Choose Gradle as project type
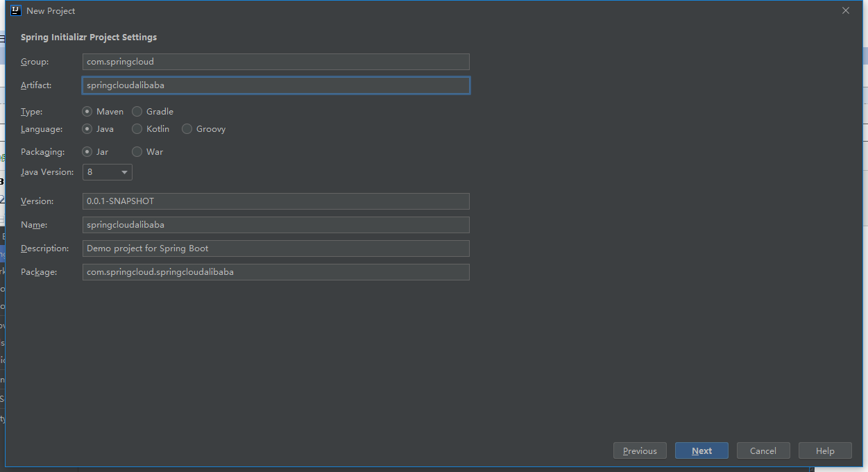This screenshot has height=472, width=868. coord(137,111)
